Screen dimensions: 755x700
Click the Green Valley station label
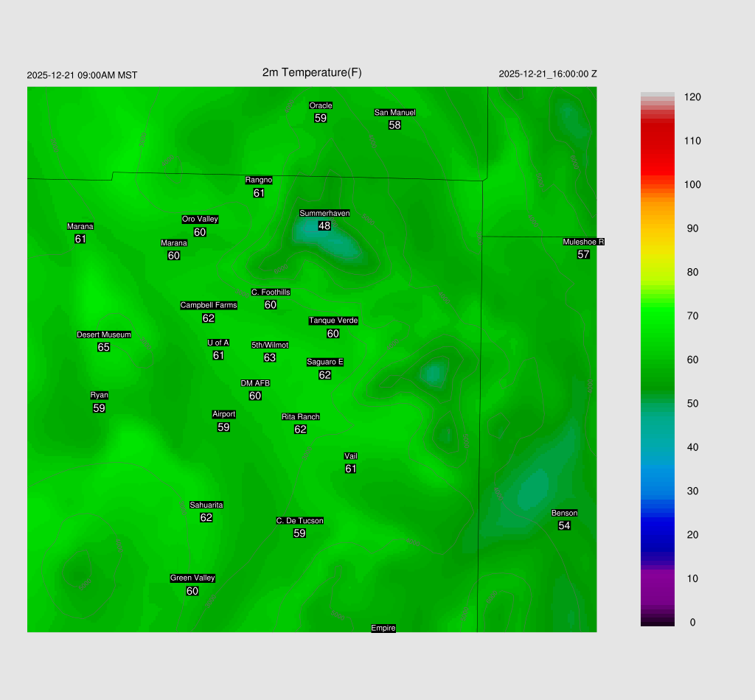[x=192, y=578]
